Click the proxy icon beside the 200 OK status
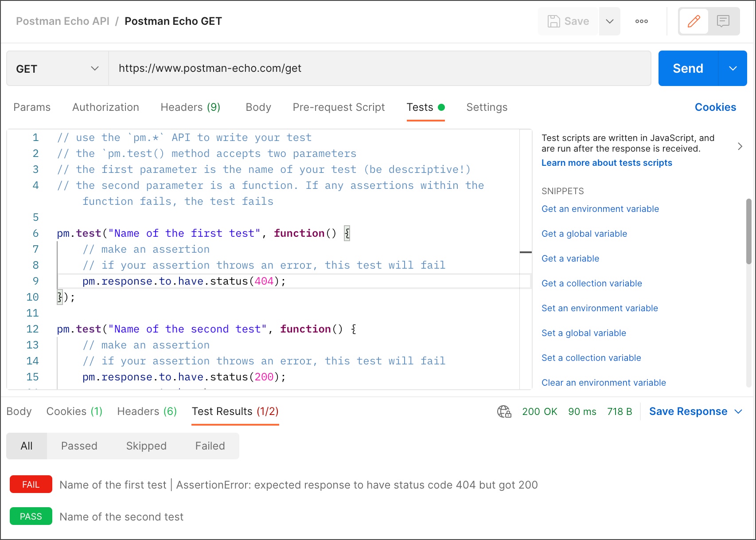 pos(503,411)
